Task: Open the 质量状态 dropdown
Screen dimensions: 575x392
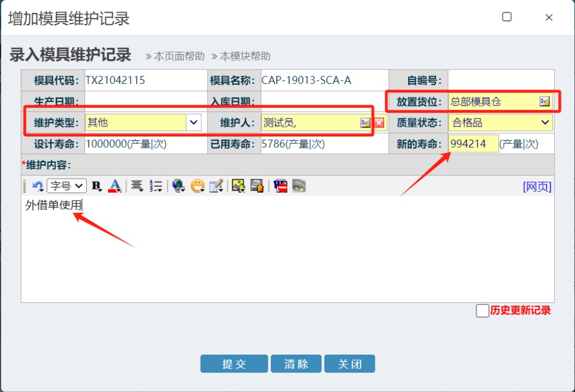Action: tap(545, 122)
